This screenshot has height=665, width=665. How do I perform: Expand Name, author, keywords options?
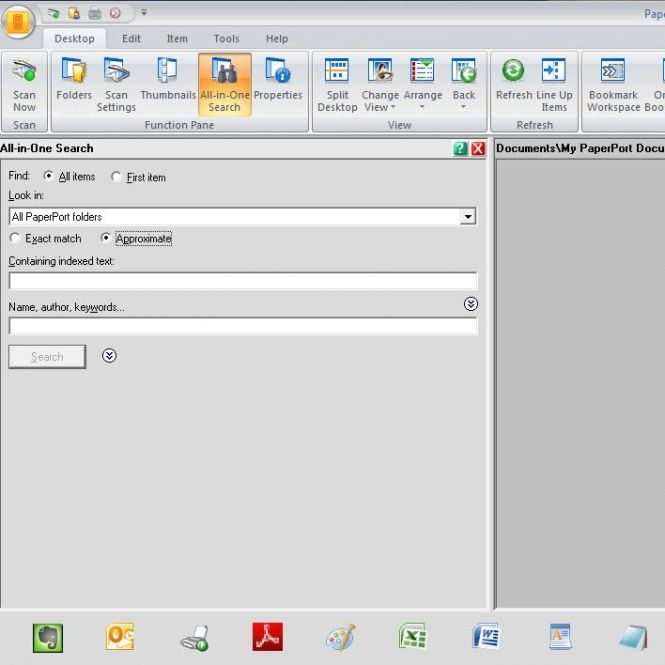coord(471,304)
